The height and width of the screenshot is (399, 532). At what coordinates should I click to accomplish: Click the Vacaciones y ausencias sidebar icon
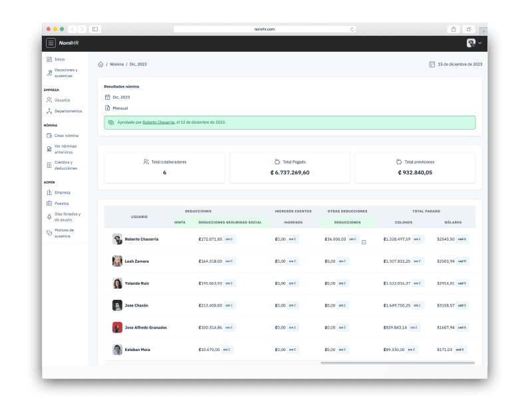(x=49, y=72)
